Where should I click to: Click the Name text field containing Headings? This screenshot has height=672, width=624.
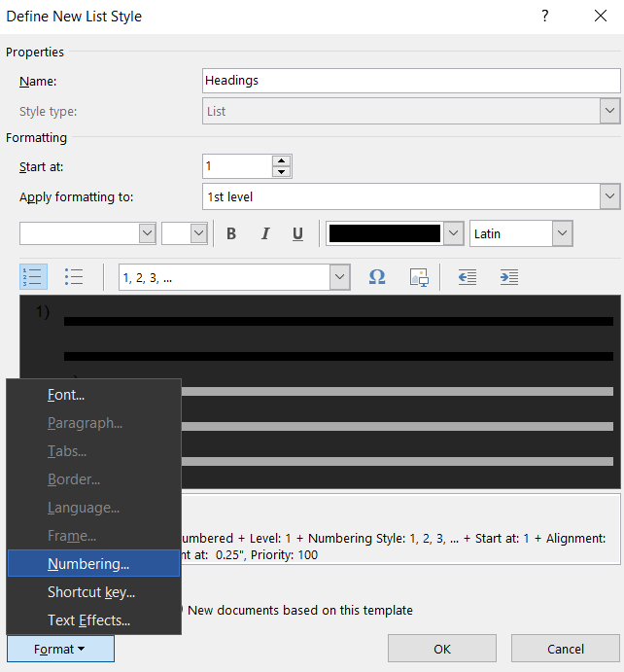click(x=410, y=81)
